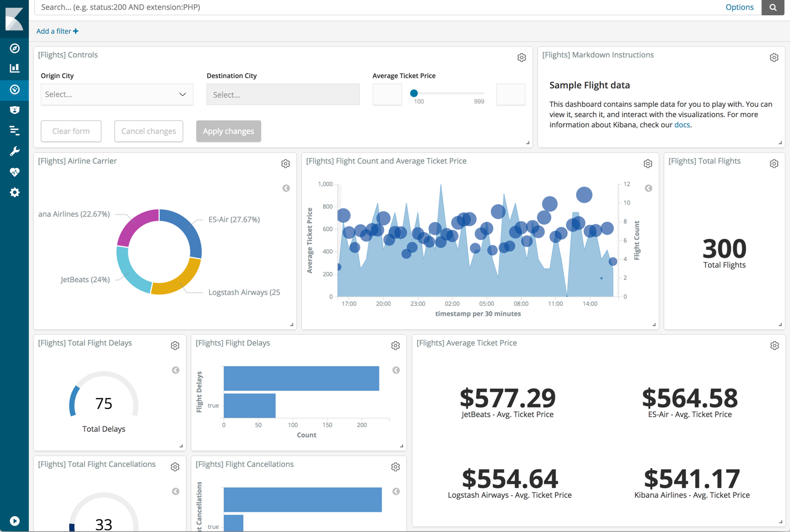This screenshot has height=532, width=790.
Task: Open Monitoring via the heartbeat icon
Action: 15,172
